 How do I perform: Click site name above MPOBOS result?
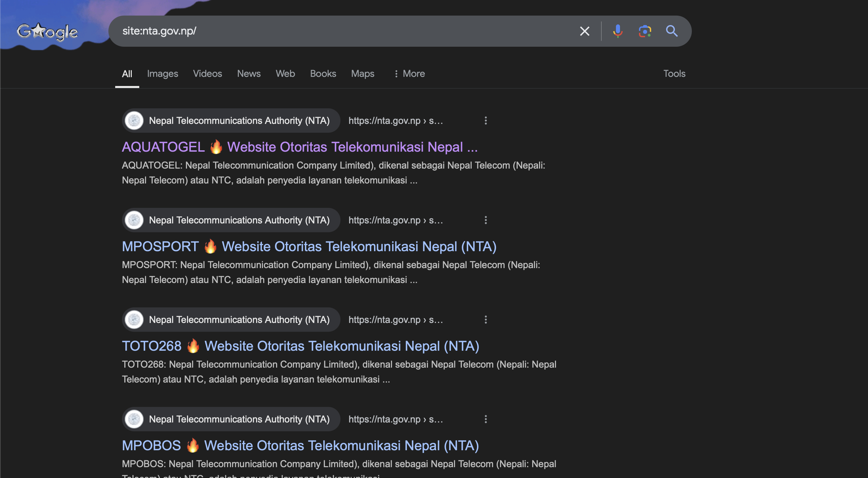coord(239,419)
